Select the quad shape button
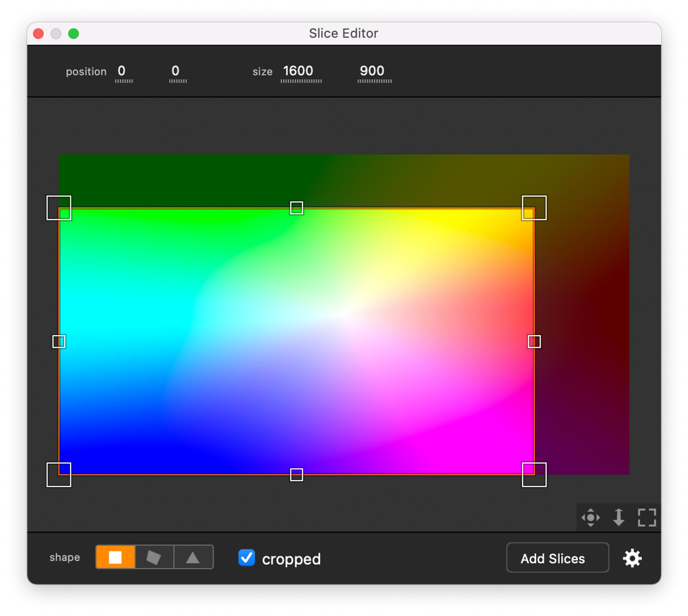This screenshot has height=616, width=688. [154, 557]
